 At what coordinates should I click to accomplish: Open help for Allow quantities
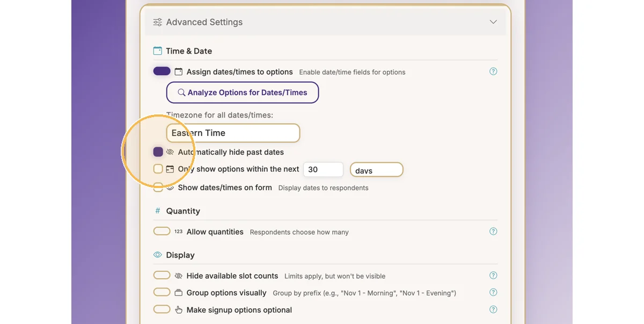493,232
